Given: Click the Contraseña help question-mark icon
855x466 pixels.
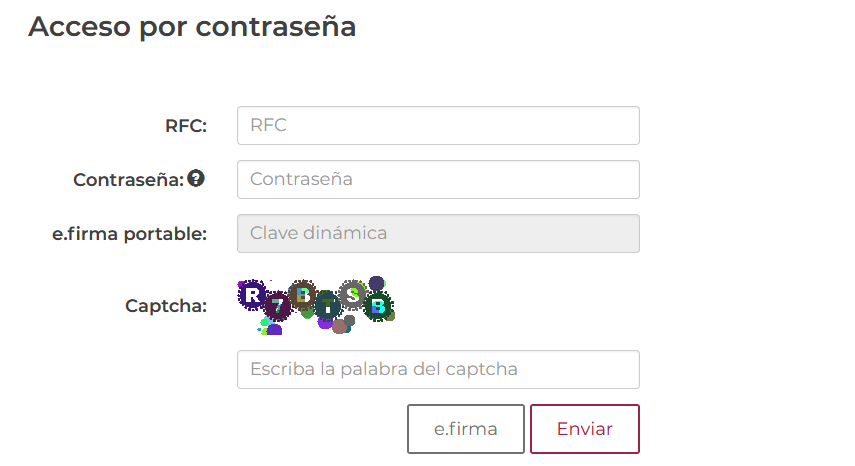Looking at the screenshot, I should coord(196,179).
